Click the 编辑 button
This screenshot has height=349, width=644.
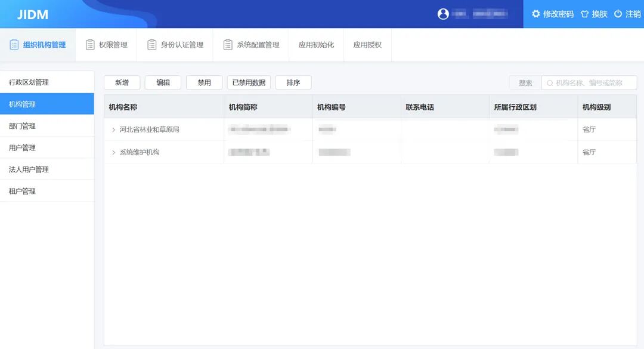tap(163, 82)
